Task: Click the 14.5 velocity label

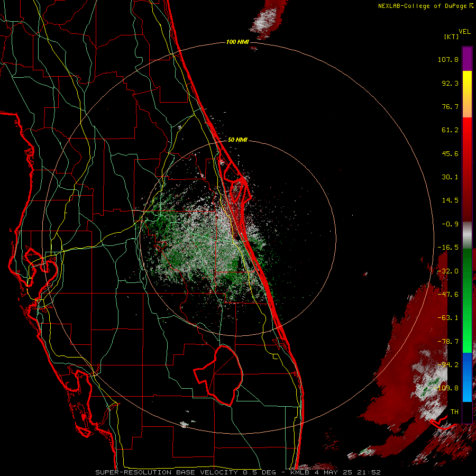Action: click(450, 200)
